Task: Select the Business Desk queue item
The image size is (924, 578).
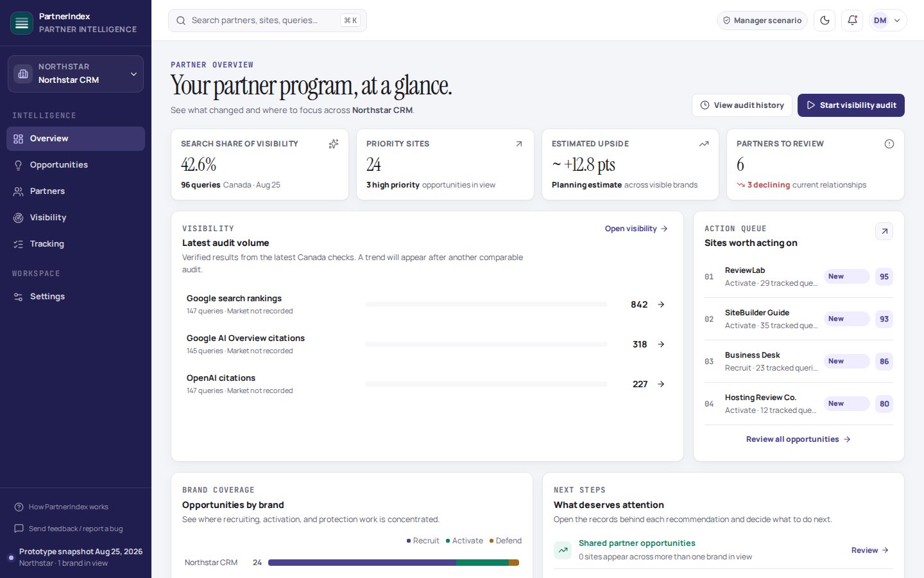Action: (799, 362)
